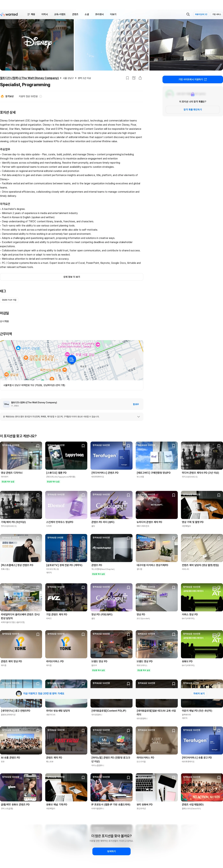
Task: Open the 이력서 menu
Action: 44,15
